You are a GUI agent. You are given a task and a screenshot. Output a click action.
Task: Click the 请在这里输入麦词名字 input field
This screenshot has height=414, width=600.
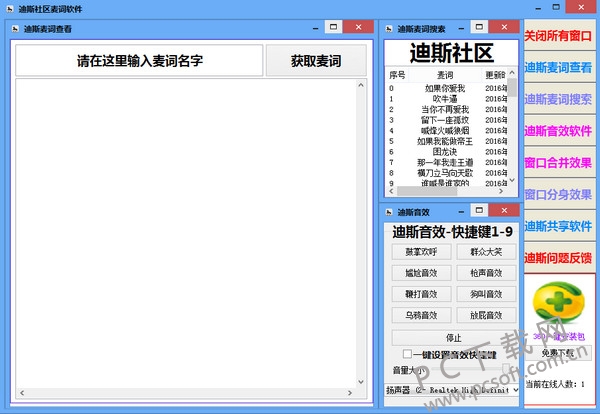pos(139,60)
